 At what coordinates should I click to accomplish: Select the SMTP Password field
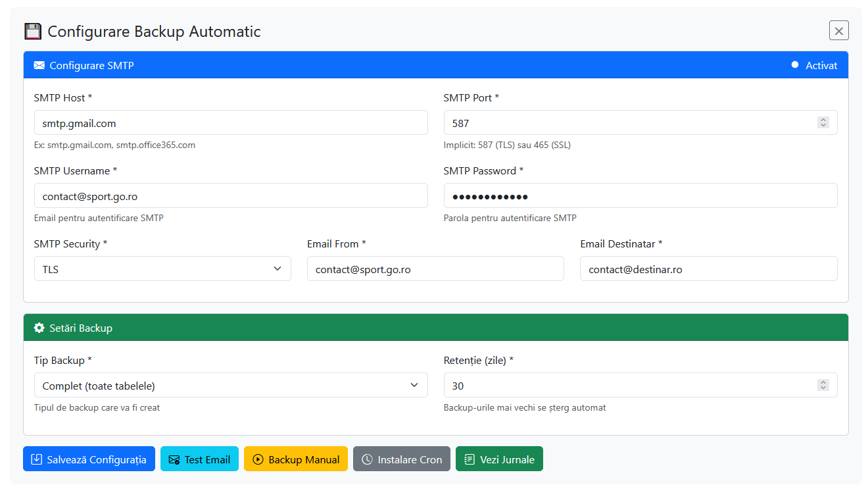point(640,195)
